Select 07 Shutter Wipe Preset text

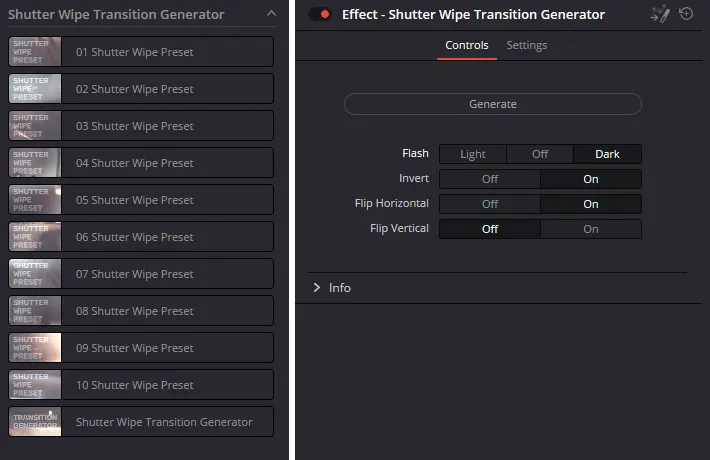[134, 274]
